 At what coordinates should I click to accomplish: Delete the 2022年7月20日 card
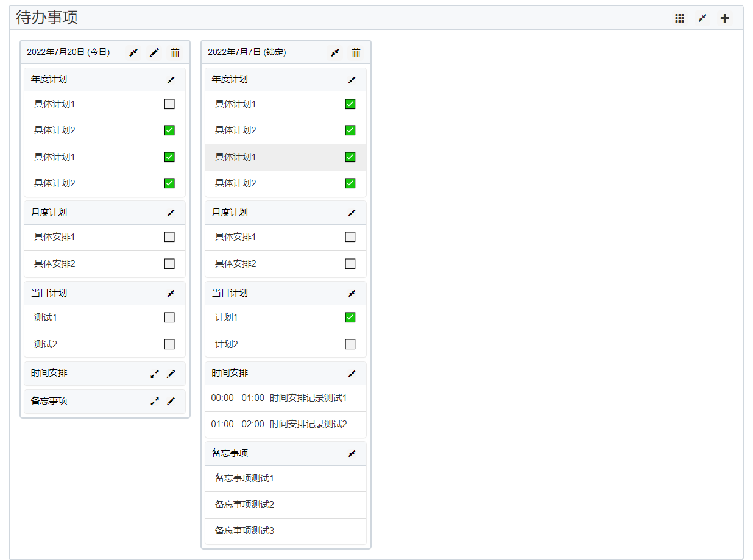coord(175,53)
